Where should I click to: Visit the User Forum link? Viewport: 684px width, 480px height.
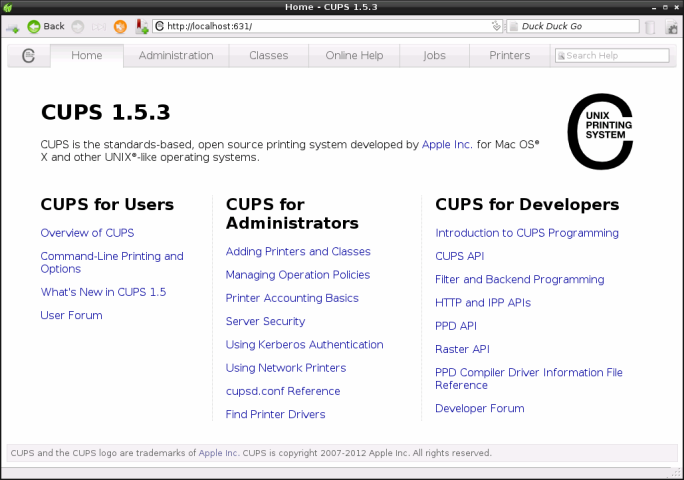pyautogui.click(x=72, y=315)
